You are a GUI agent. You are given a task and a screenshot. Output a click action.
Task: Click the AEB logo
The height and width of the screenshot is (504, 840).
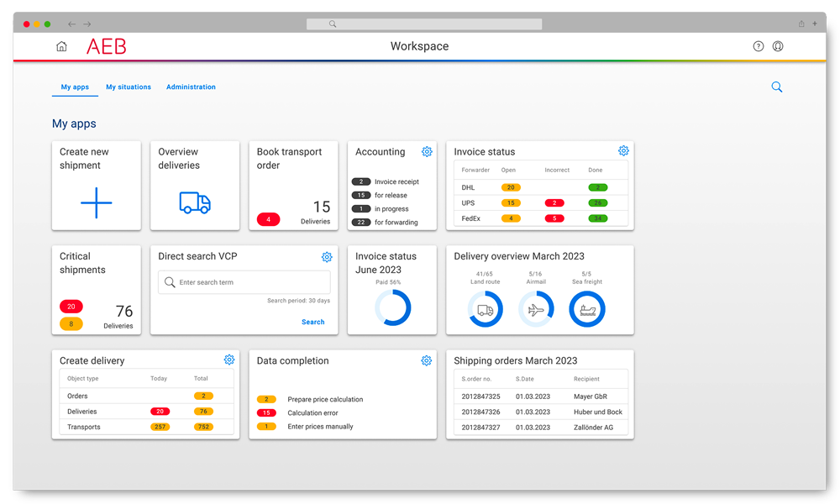tap(107, 46)
